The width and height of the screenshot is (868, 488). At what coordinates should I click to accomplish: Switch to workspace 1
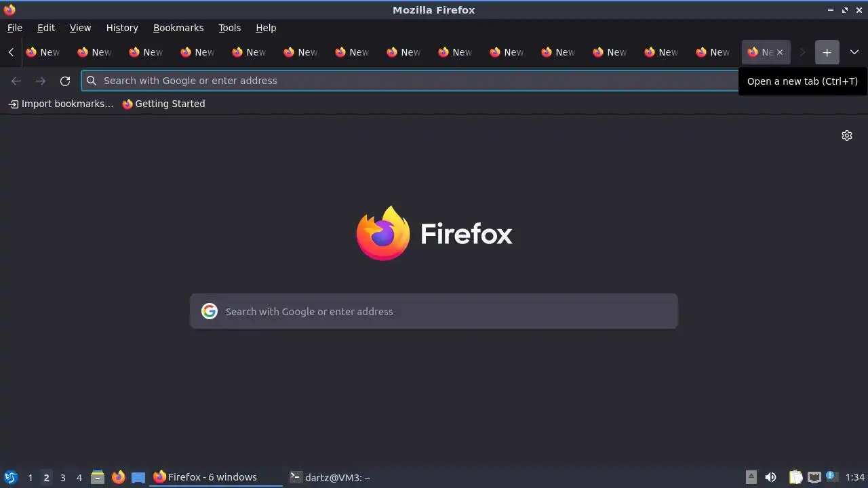(30, 478)
